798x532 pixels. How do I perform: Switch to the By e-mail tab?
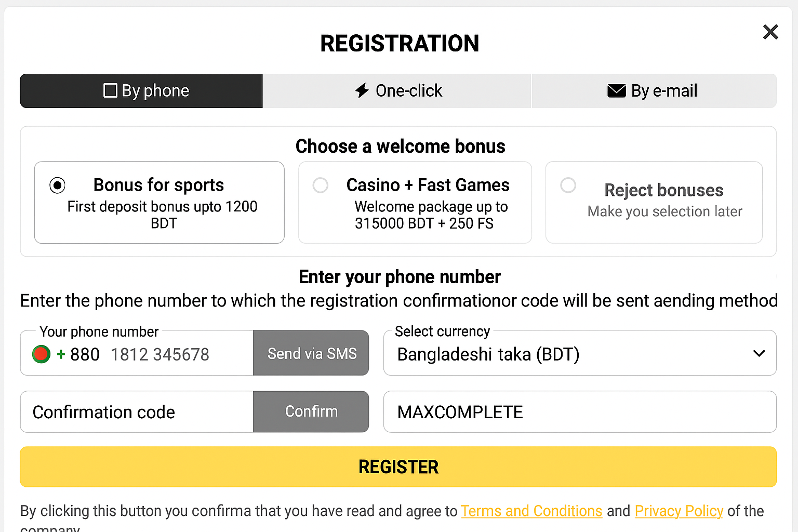[654, 91]
